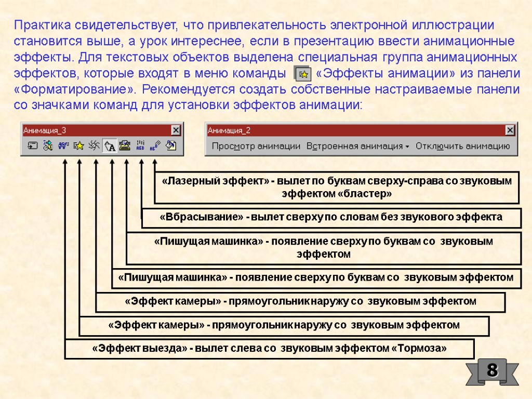Image resolution: width=532 pixels, height=399 pixels.
Task: Select the laser text effect icon
Action: [x=155, y=146]
